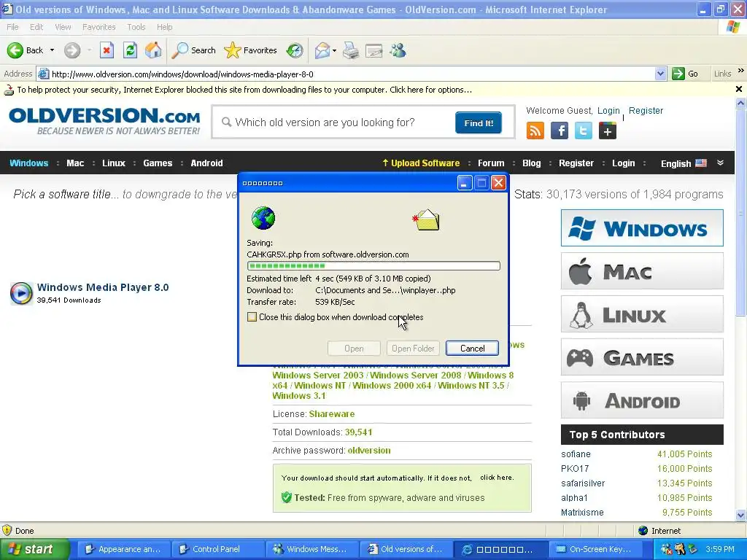Click the Twitter icon

(x=583, y=131)
